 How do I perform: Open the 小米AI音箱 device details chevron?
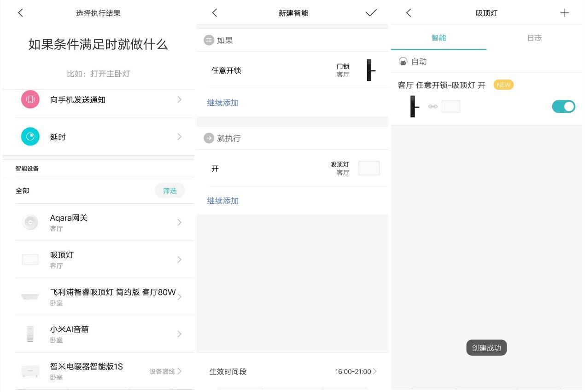click(x=179, y=334)
